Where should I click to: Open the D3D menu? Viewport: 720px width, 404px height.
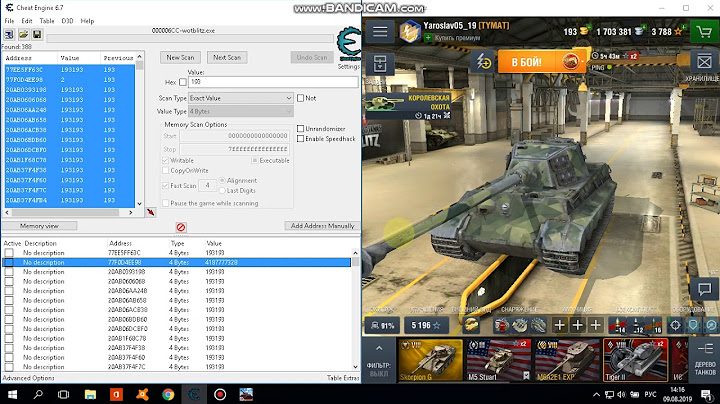(68, 21)
